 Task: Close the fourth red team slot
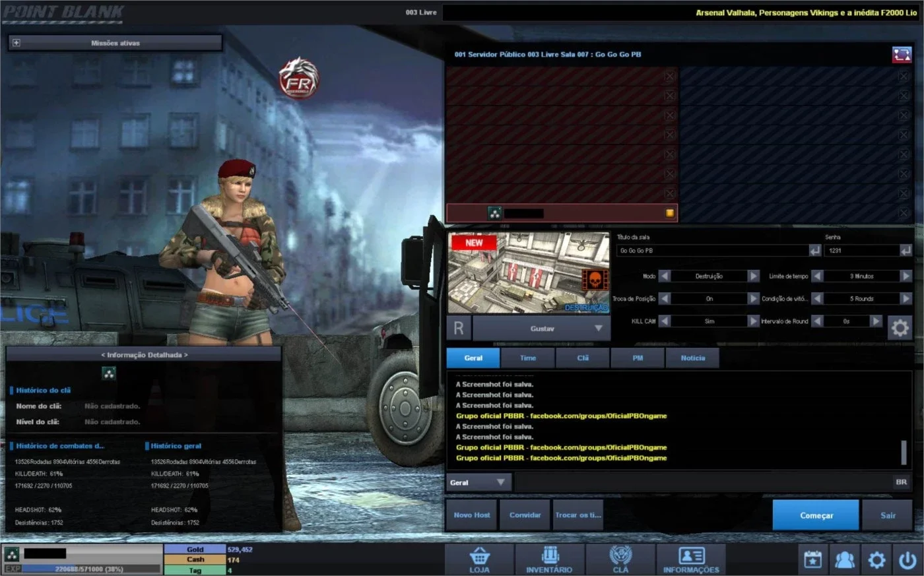(x=669, y=135)
